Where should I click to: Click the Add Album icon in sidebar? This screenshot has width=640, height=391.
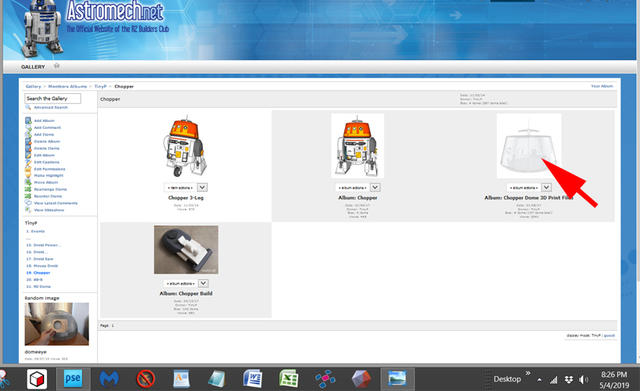tap(28, 120)
